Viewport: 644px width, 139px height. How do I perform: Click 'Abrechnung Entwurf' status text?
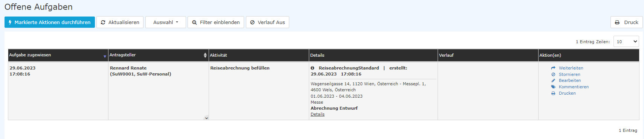(x=334, y=108)
